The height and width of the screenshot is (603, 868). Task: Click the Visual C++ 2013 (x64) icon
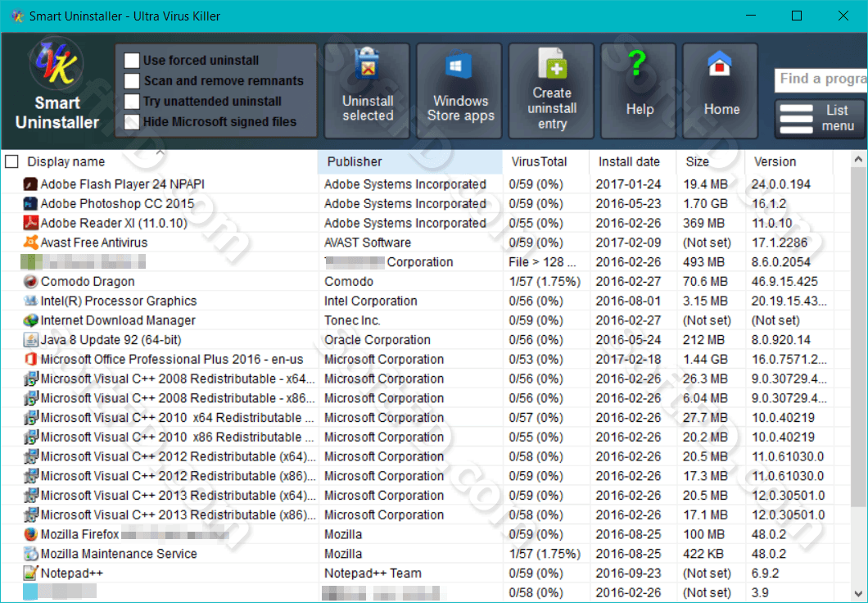click(x=30, y=495)
